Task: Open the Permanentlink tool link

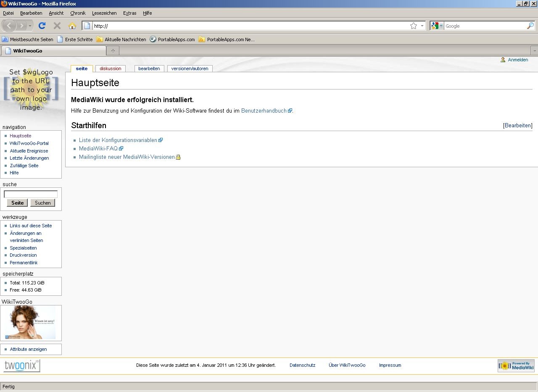Action: (24, 263)
